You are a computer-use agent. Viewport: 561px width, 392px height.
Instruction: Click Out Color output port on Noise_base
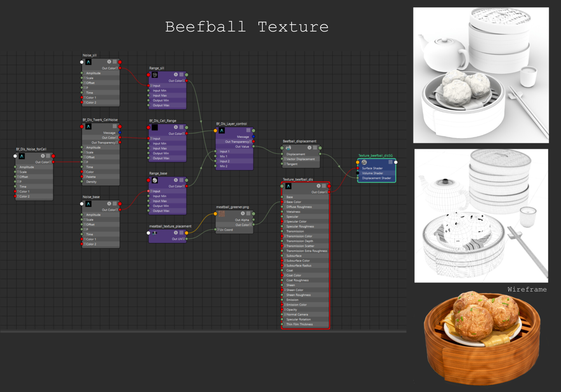(x=120, y=210)
